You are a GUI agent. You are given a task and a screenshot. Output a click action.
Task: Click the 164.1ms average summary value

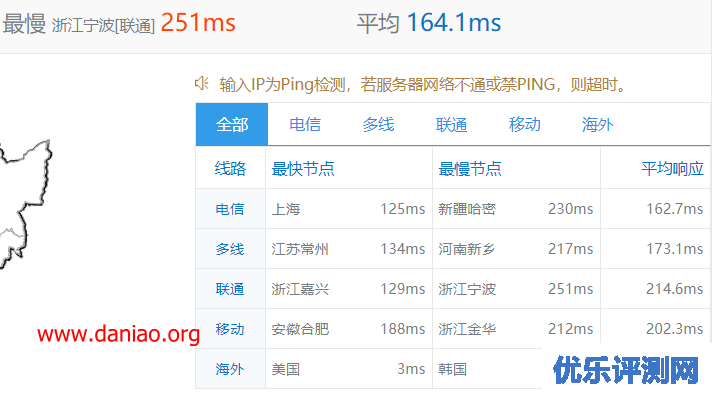[454, 22]
